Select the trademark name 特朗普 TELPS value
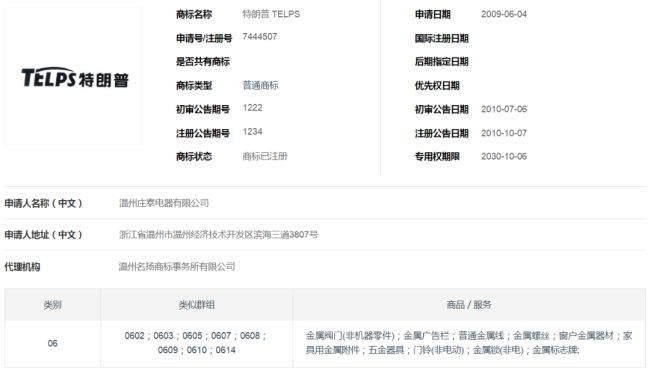This screenshot has height=370, width=650. coord(271,14)
